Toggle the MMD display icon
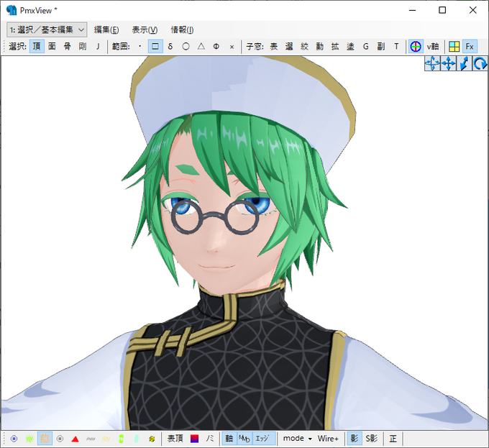 [x=244, y=439]
